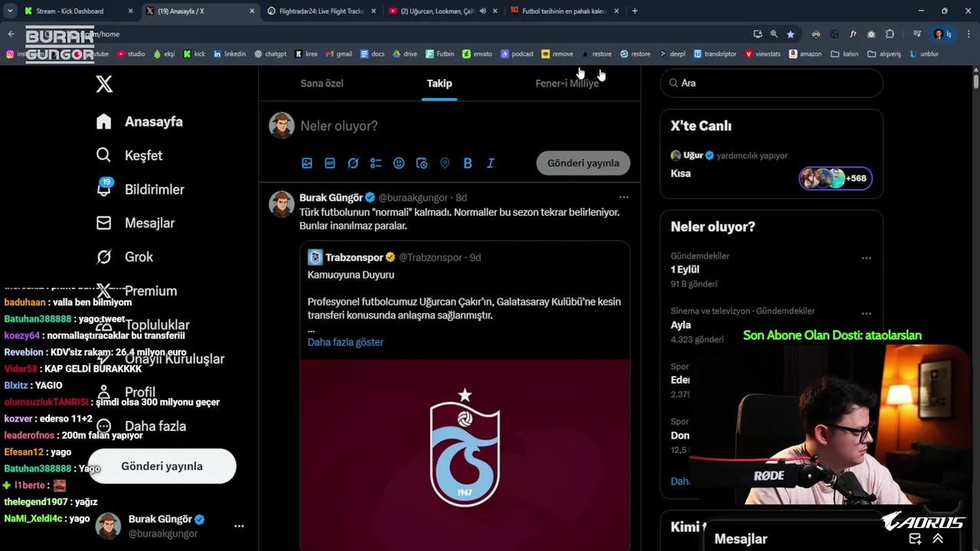The width and height of the screenshot is (980, 551).
Task: Open a new browser tab
Action: pos(635,11)
